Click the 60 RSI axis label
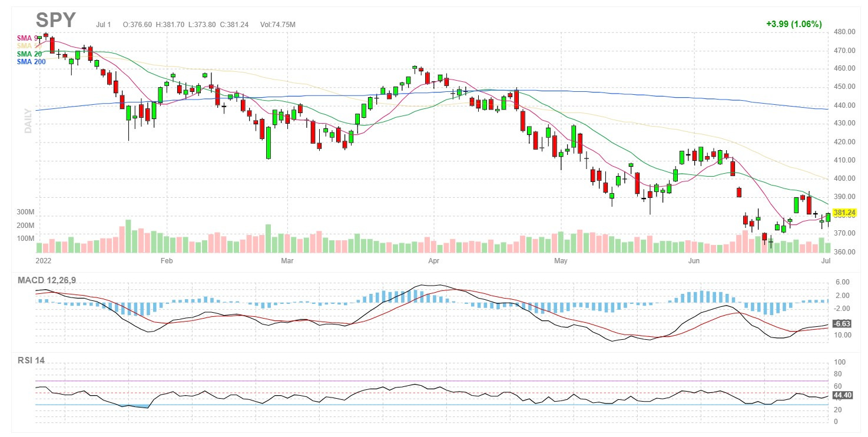This screenshot has width=868, height=437. point(839,386)
